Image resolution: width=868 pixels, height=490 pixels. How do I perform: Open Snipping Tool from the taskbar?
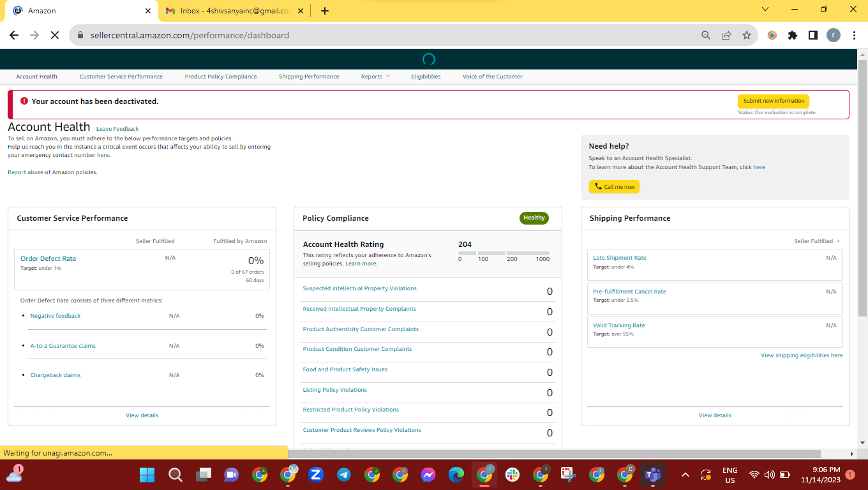pyautogui.click(x=568, y=475)
